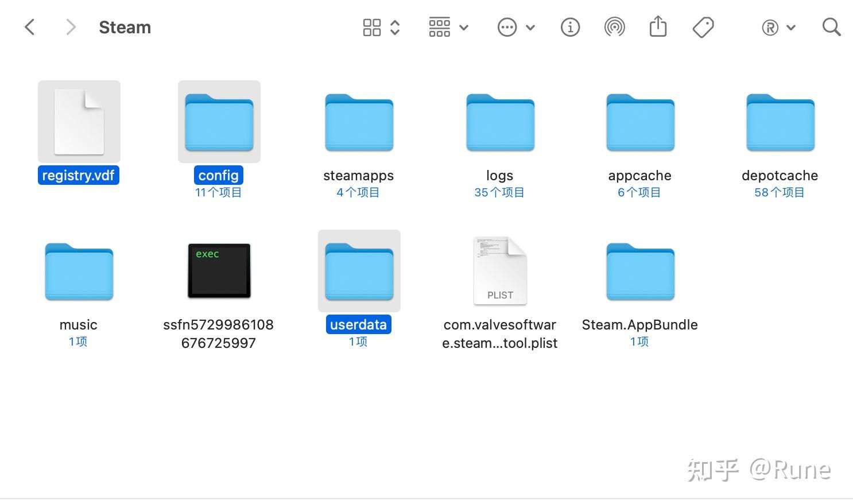Viewport: 853px width, 504px height.
Task: Select the Steam.AppBundle folder icon
Action: point(640,272)
